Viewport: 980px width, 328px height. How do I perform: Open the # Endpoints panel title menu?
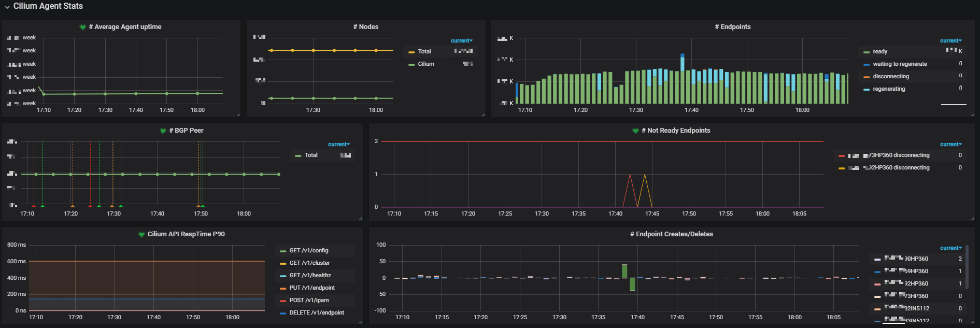[x=732, y=27]
